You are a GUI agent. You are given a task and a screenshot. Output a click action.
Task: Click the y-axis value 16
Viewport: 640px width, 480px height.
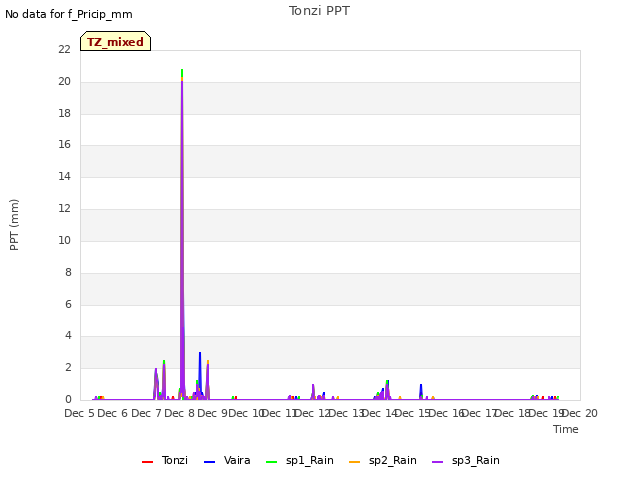pyautogui.click(x=64, y=144)
